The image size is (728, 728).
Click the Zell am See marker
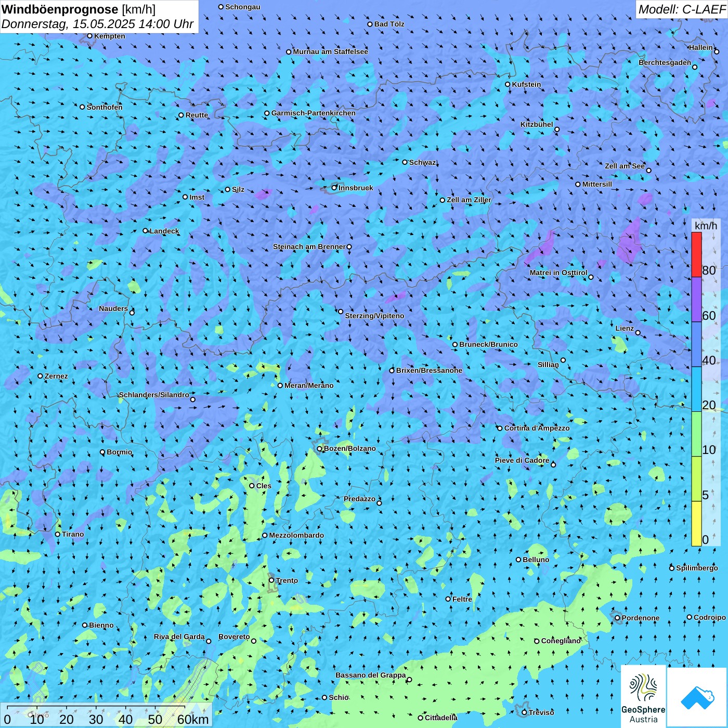point(648,171)
